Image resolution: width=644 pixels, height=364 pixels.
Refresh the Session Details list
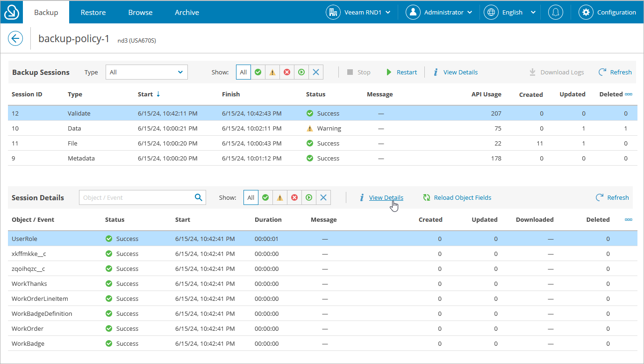click(x=612, y=197)
